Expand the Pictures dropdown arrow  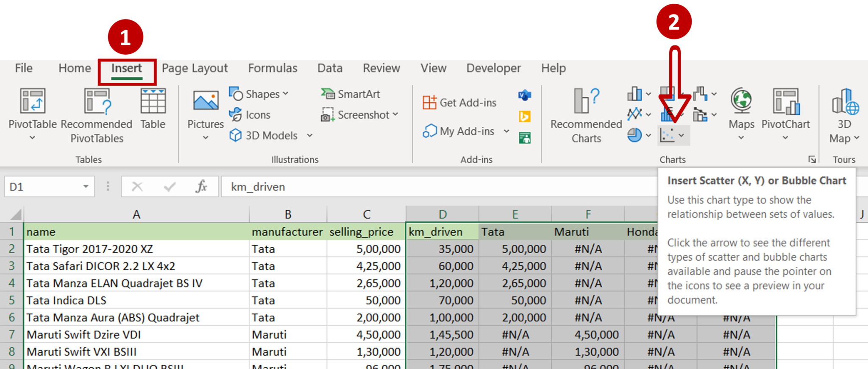206,138
